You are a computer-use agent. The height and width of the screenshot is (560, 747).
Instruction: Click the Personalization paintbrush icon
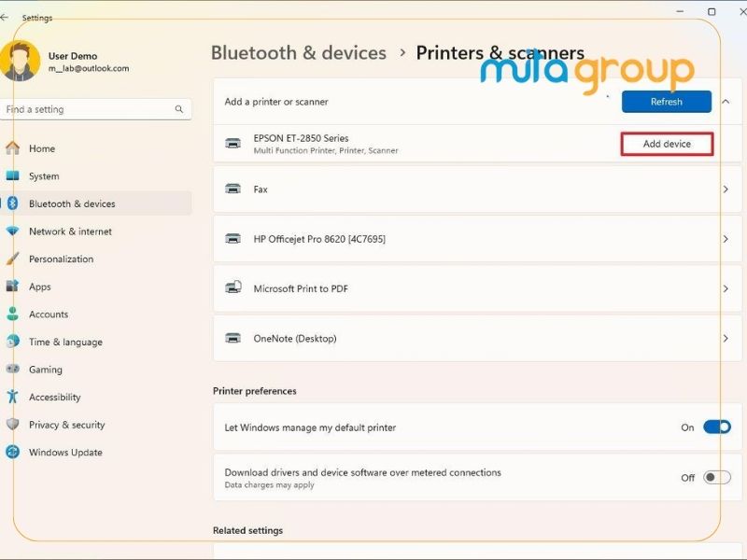(x=13, y=259)
